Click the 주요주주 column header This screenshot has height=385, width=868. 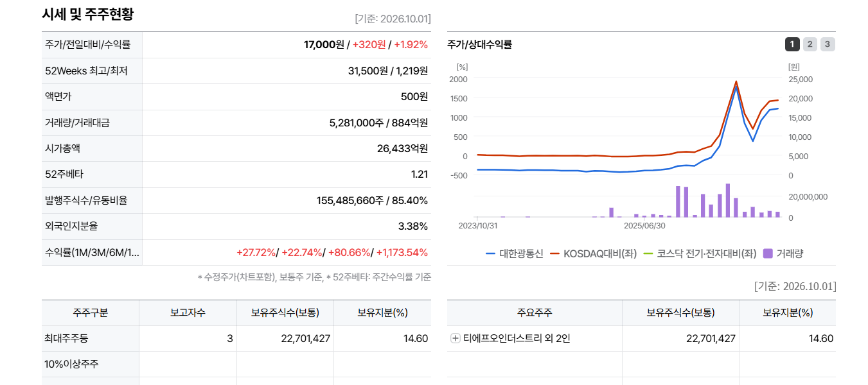pos(535,312)
